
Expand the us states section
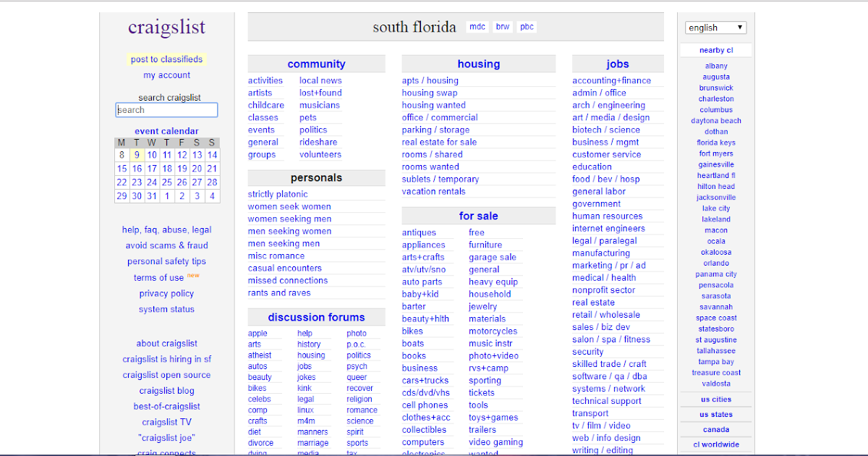715,415
